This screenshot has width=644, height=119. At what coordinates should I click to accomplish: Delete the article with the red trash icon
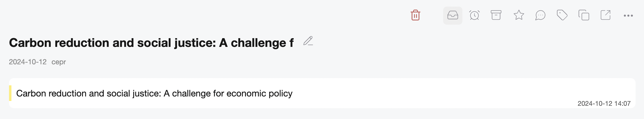pos(415,15)
